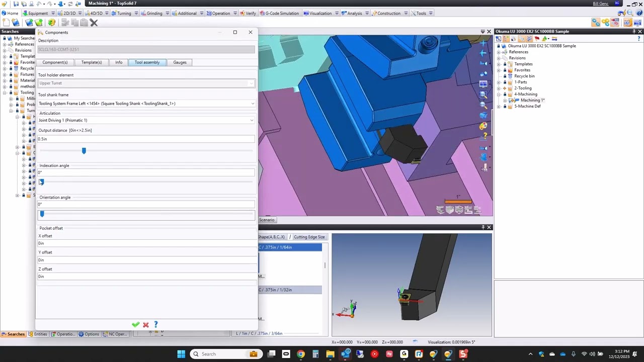Switch to the Entities bottom panel tab
The height and width of the screenshot is (362, 644).
[x=38, y=334]
